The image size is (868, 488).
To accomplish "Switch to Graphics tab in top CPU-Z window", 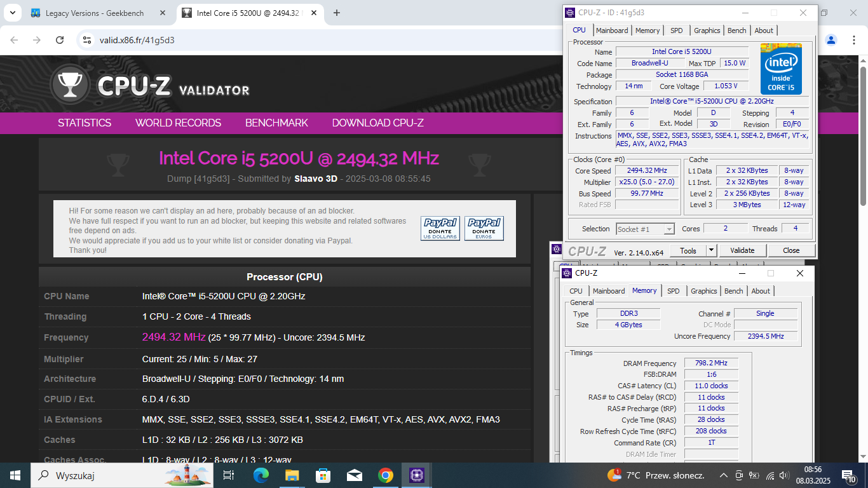I will [707, 30].
